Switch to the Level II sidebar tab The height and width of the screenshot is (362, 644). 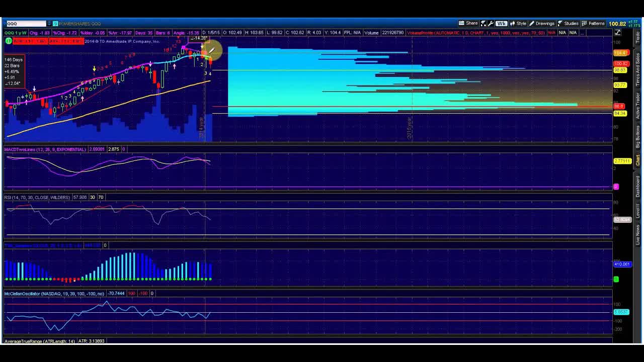click(x=638, y=211)
